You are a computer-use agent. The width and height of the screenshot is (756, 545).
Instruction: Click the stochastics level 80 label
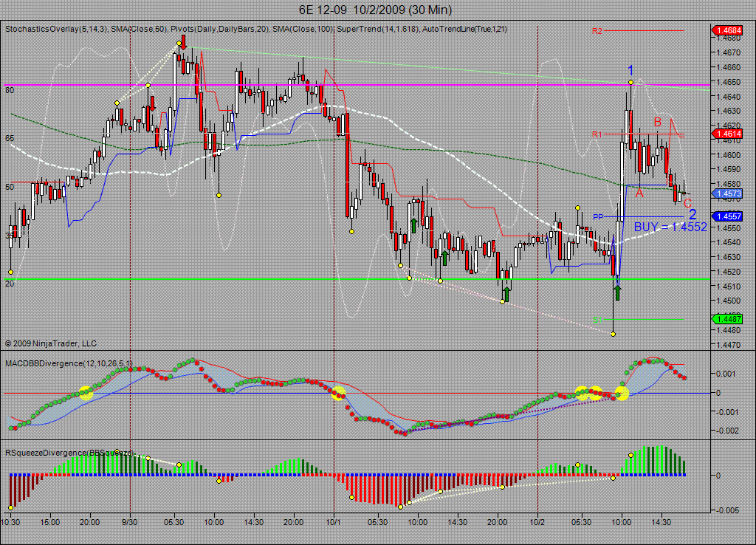10,90
